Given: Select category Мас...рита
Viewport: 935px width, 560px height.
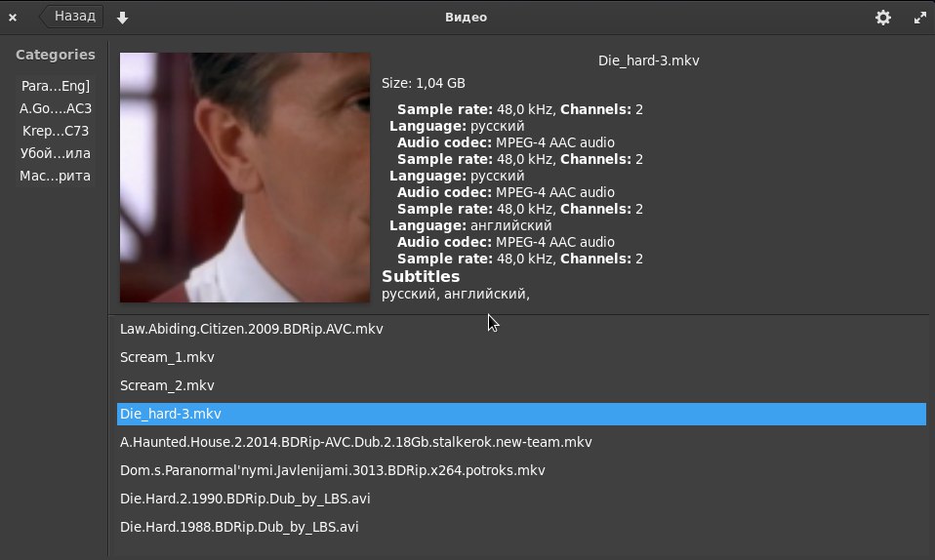Looking at the screenshot, I should click(x=55, y=176).
